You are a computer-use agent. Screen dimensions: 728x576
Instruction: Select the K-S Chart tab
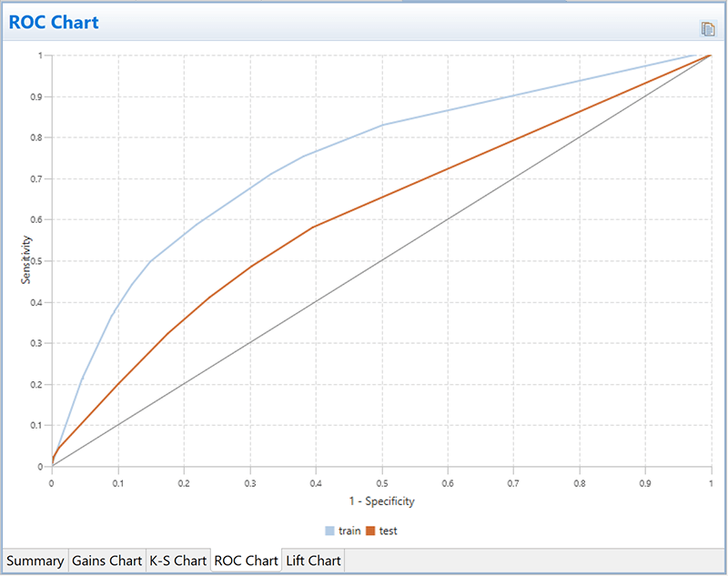(x=177, y=561)
